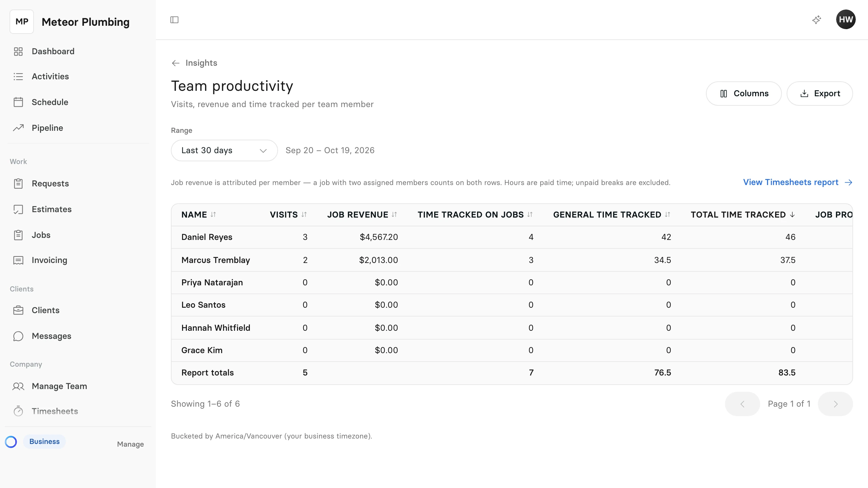Go to the previous page of results

742,404
